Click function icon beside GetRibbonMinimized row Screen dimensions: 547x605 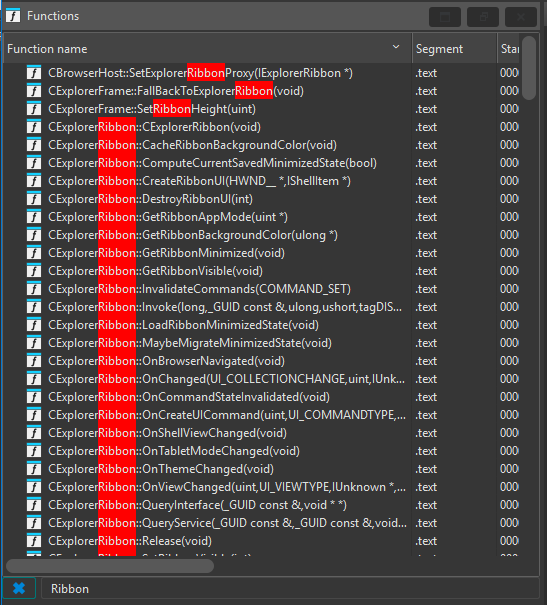(x=34, y=253)
